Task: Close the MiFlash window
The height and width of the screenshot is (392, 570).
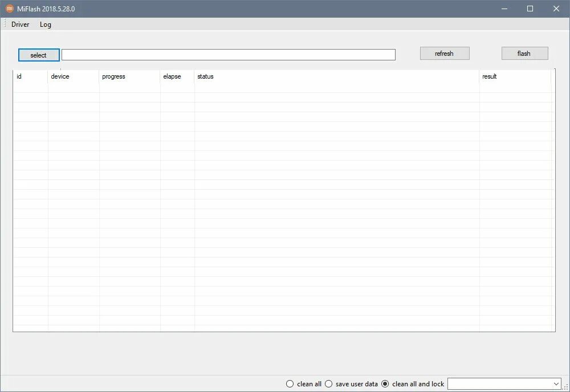Action: (556, 9)
